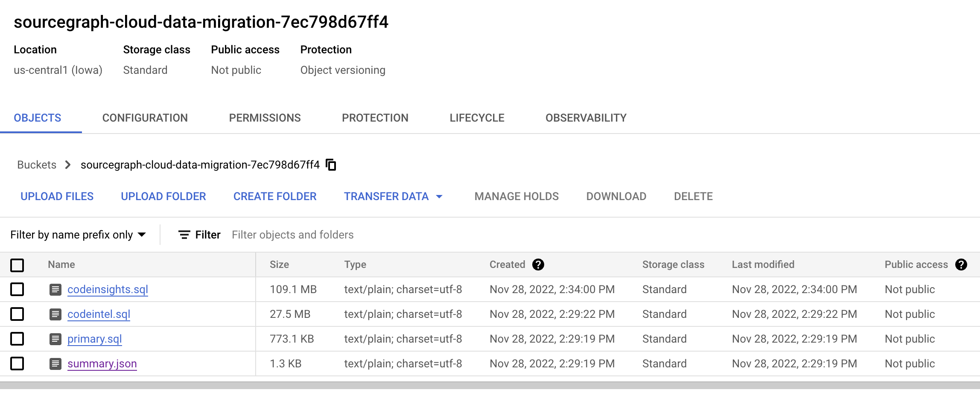Screen dimensions: 980x413
Task: Click the Last modified column header
Action: tap(763, 265)
